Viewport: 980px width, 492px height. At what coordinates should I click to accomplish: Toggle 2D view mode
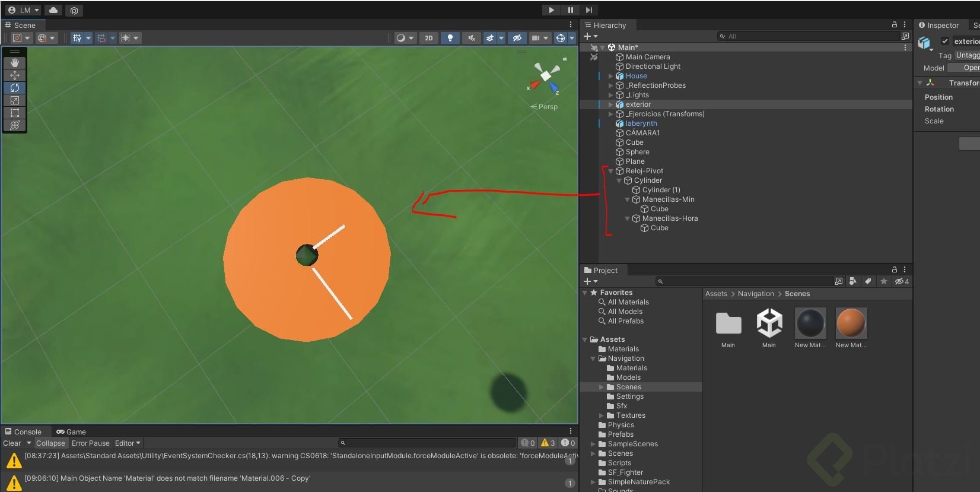tap(429, 38)
